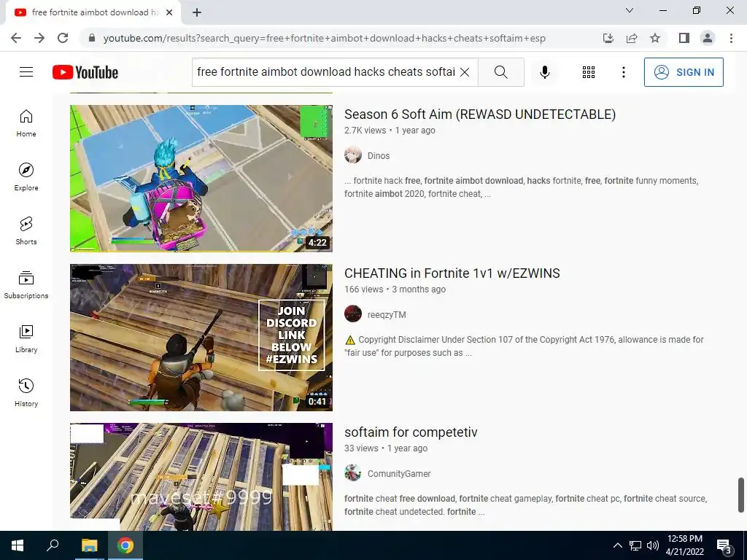Screen dimensions: 747x560
Task: Start voice search with the microphone
Action: (544, 72)
